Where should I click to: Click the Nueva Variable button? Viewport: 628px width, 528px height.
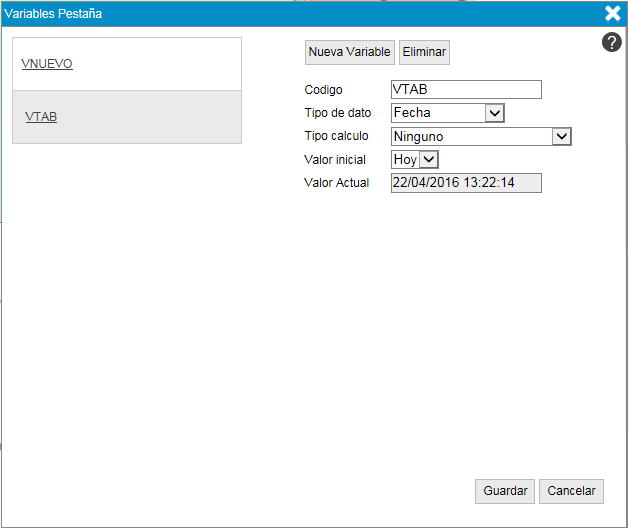tap(349, 52)
